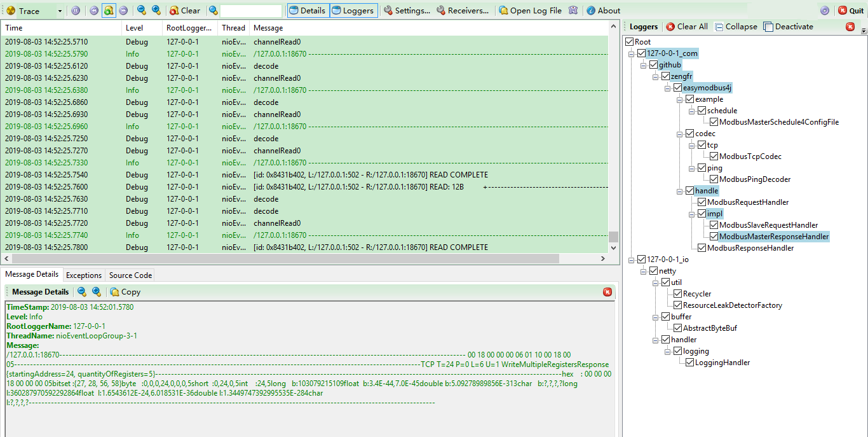The height and width of the screenshot is (437, 868).
Task: Collapse the 127-0-0-1_io tree node
Action: coord(632,260)
